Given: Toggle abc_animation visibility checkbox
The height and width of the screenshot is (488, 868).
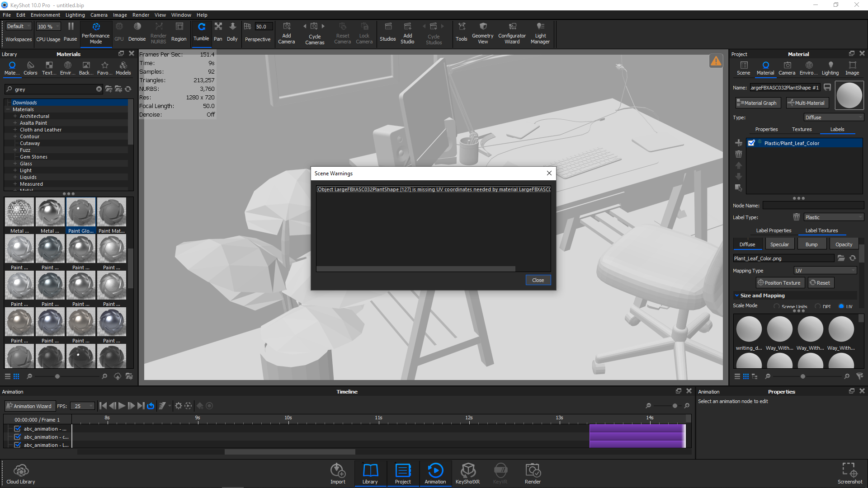Looking at the screenshot, I should point(16,428).
